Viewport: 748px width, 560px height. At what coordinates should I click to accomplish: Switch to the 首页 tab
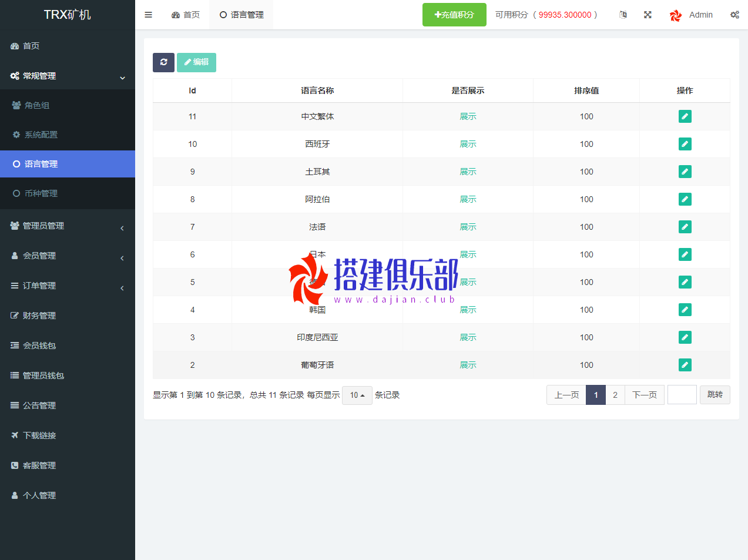coord(186,15)
